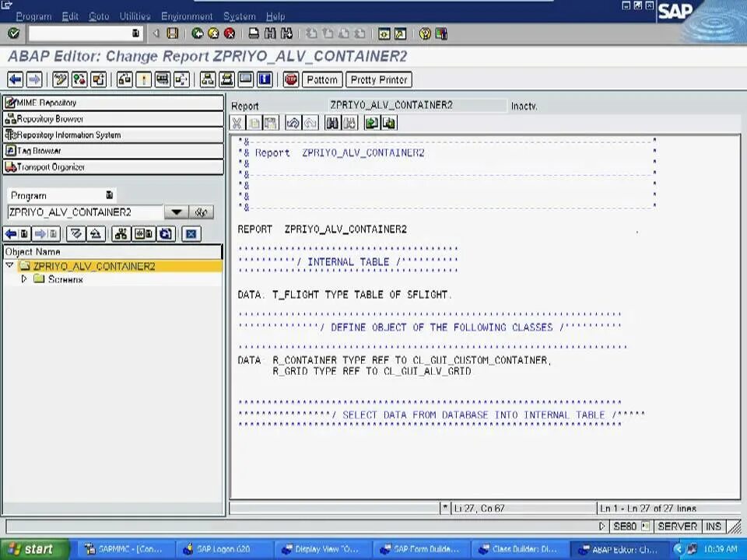Screen dimensions: 747x560
Task: Click the green Upload icon in editor toolbar
Action: [x=372, y=124]
